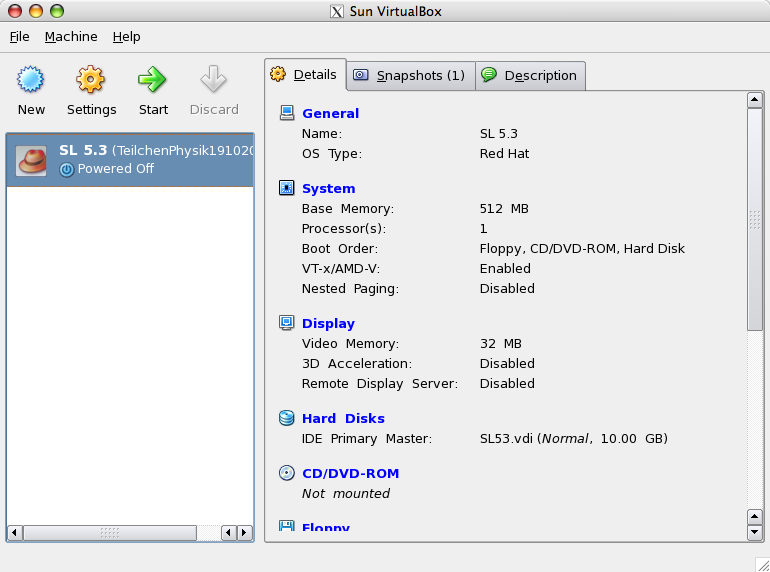Switch to the Snapshots (1) tab

pyautogui.click(x=411, y=76)
